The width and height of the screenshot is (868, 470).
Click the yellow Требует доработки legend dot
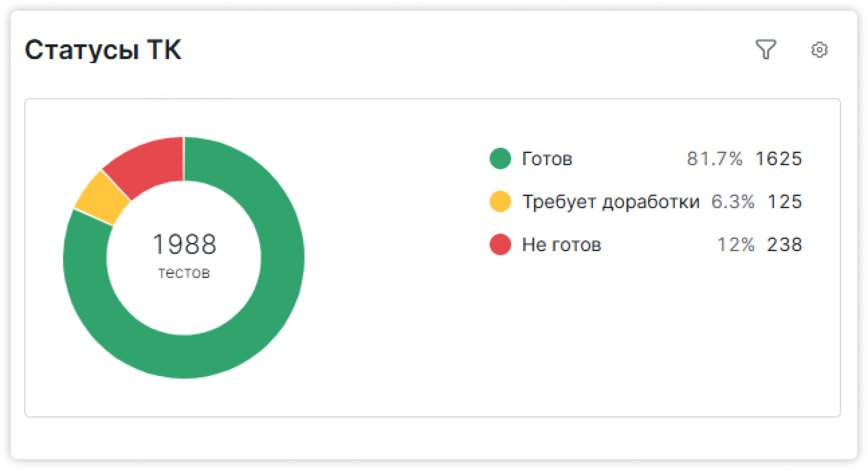(500, 202)
